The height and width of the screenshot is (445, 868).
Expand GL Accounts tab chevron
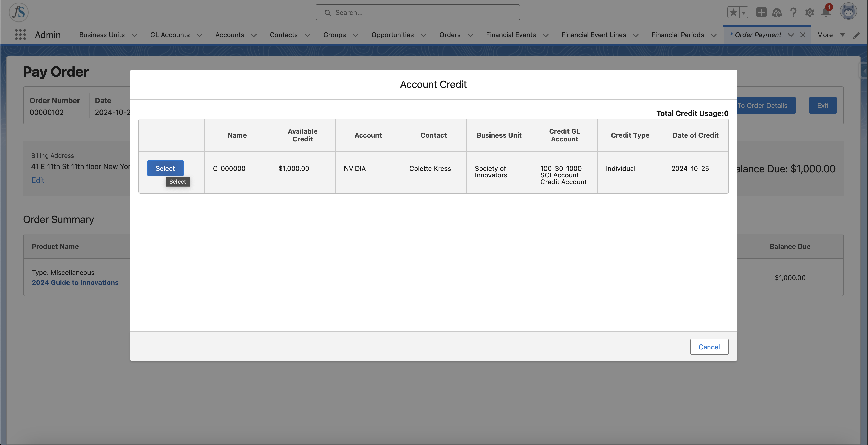pyautogui.click(x=199, y=35)
